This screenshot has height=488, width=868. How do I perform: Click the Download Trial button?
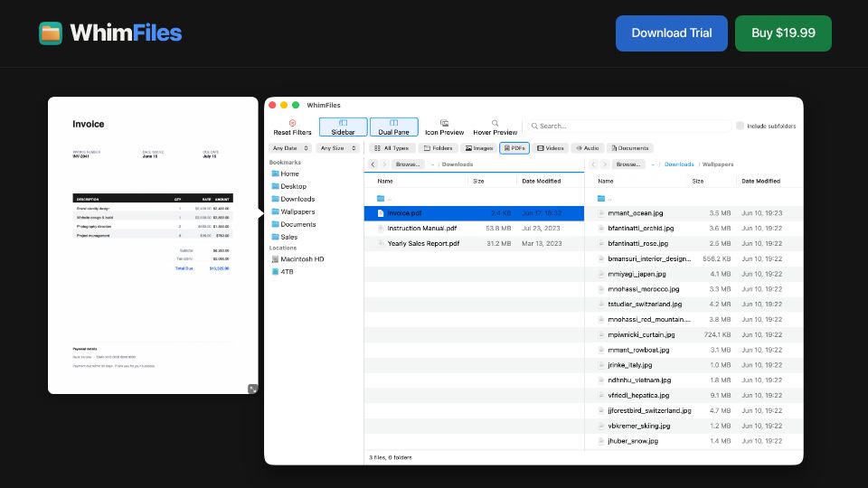tap(672, 33)
